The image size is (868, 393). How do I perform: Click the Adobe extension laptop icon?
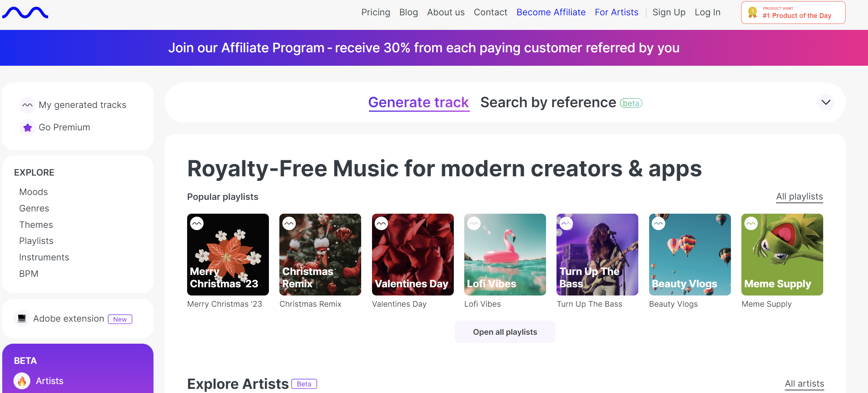coord(22,319)
